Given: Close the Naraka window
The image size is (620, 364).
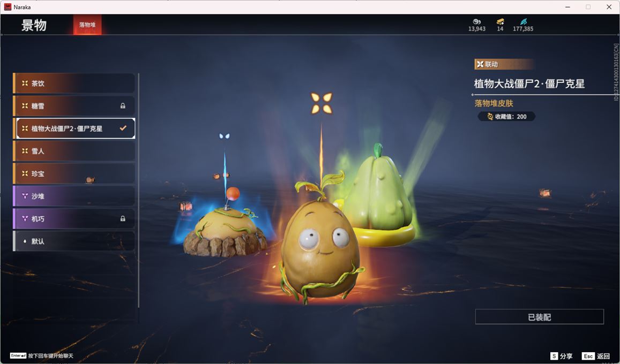Looking at the screenshot, I should [609, 7].
